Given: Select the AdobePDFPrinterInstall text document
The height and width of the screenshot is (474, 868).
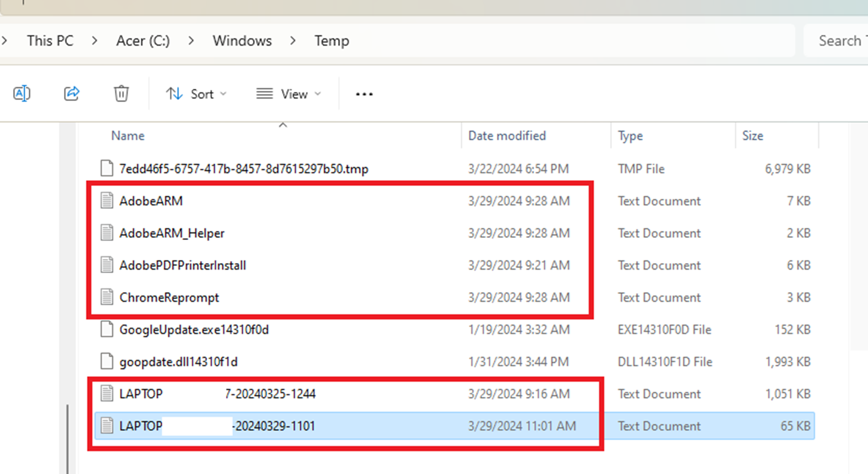Looking at the screenshot, I should click(183, 265).
